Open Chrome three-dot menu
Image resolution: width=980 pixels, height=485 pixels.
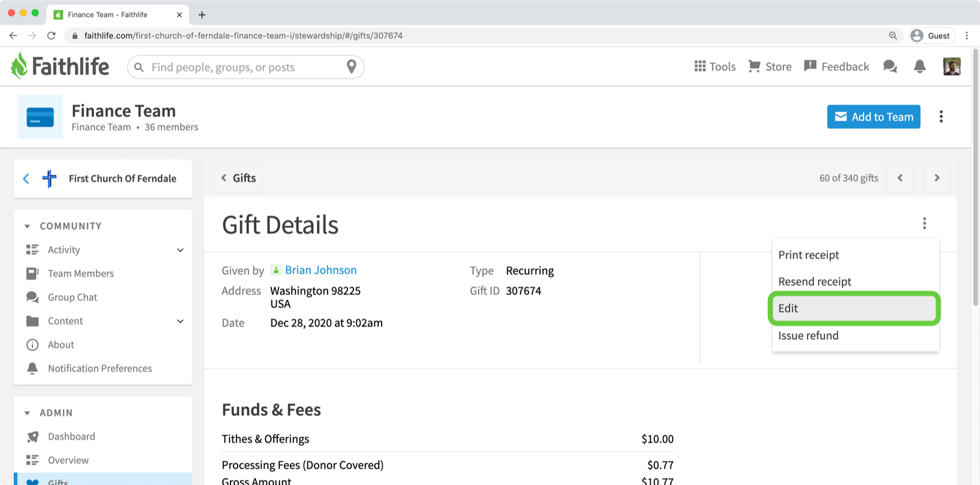(967, 36)
